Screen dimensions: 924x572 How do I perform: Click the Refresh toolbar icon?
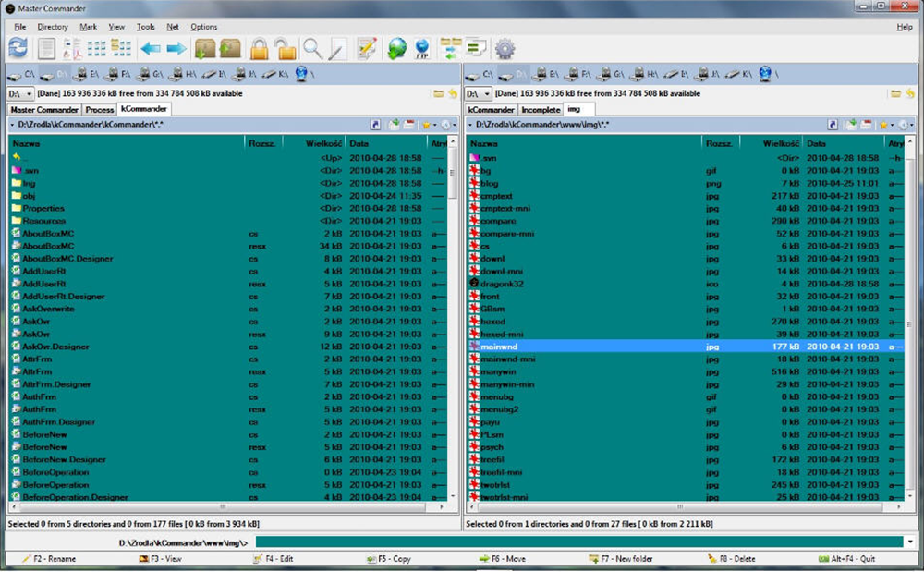click(x=18, y=48)
